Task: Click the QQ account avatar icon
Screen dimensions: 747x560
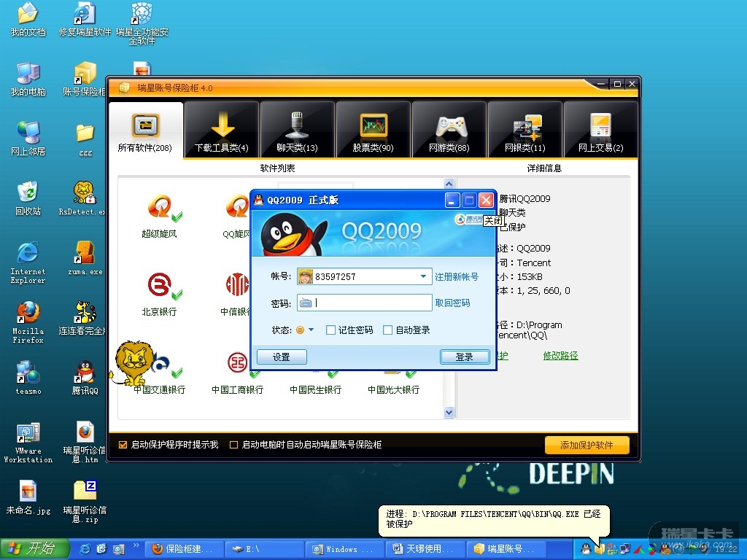Action: [306, 276]
